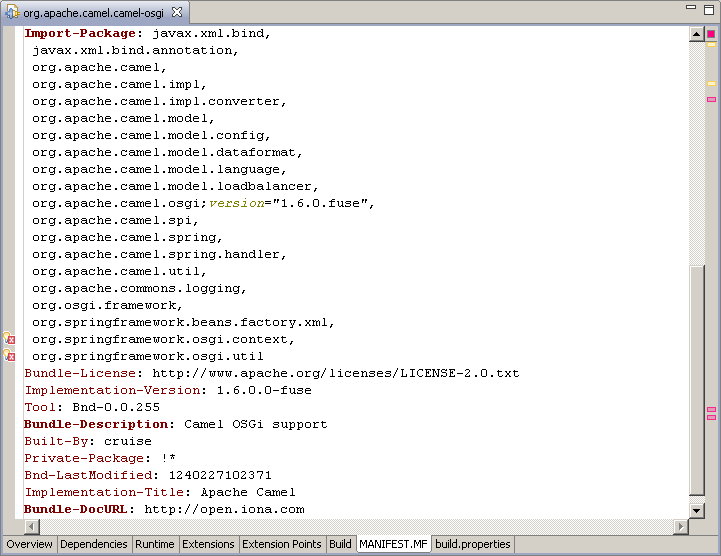
Task: Click the horizontal scrollbar track
Action: pyautogui.click(x=356, y=527)
